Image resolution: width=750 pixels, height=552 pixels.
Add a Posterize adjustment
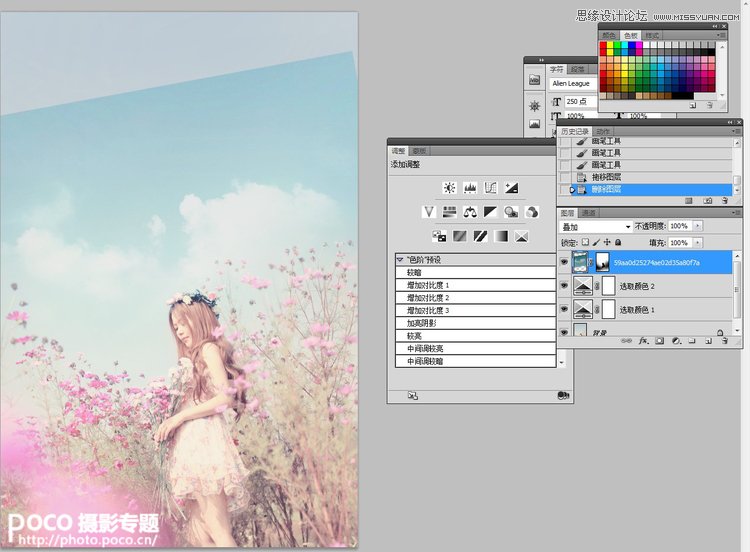[x=460, y=236]
